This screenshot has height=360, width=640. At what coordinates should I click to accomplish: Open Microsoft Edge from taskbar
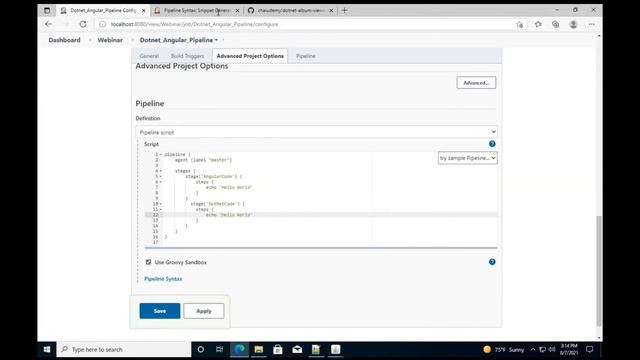239,349
